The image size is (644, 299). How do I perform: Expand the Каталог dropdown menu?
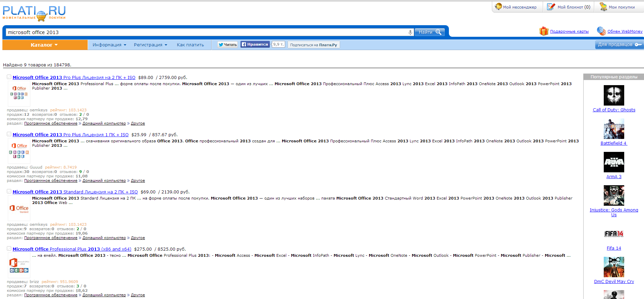click(x=45, y=45)
